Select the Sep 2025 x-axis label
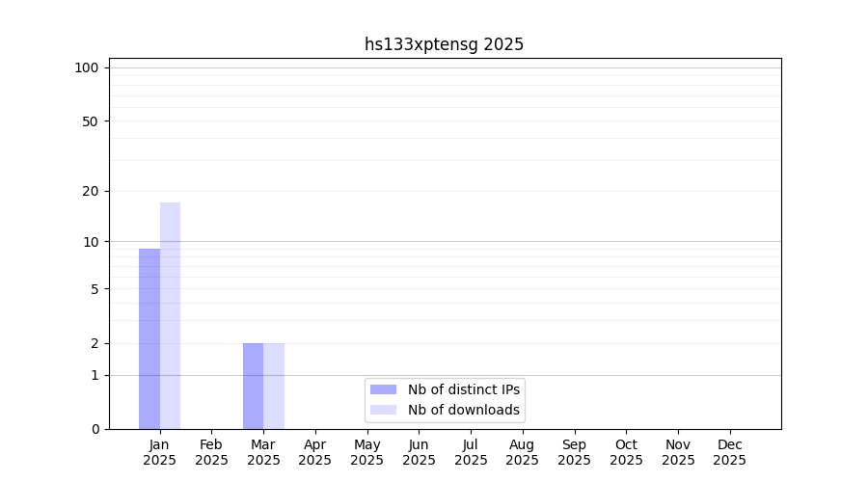 click(x=574, y=452)
